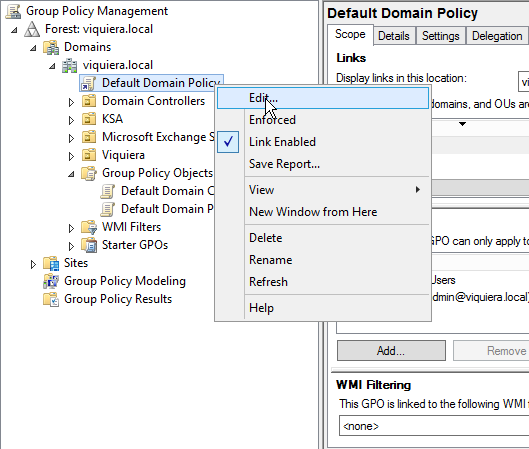
Task: Click the Domain Controllers OU folder icon
Action: pos(89,101)
